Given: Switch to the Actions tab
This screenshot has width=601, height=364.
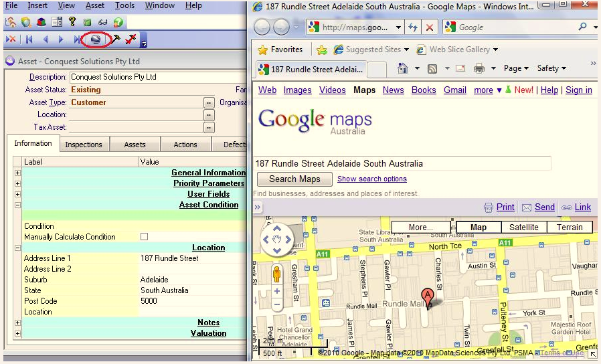Looking at the screenshot, I should [x=185, y=145].
